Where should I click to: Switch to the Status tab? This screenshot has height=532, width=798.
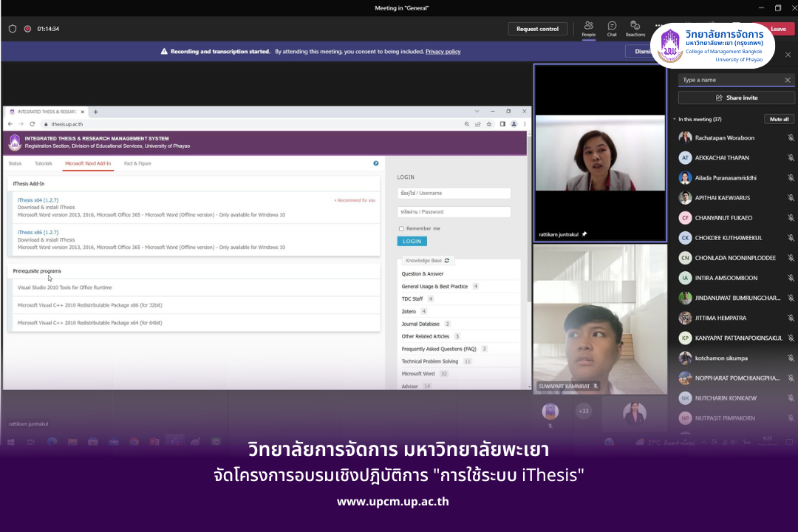pos(15,163)
